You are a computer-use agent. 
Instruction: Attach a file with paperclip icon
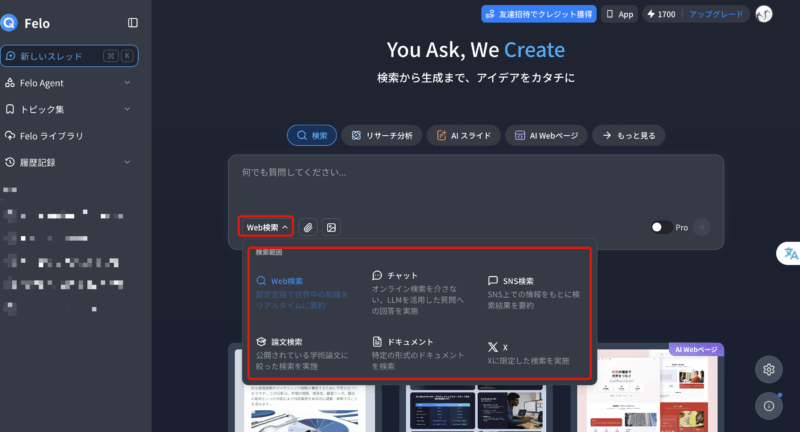(x=308, y=227)
